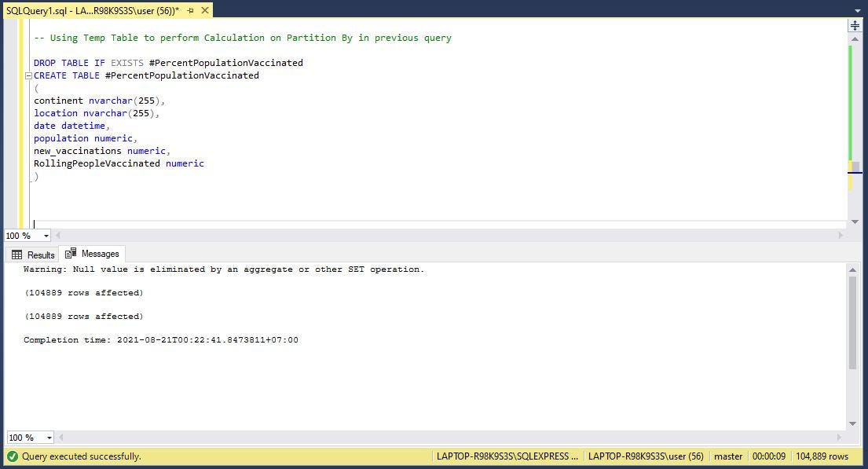Open the messages pane zoom dropdown
The height and width of the screenshot is (469, 868).
[49, 438]
